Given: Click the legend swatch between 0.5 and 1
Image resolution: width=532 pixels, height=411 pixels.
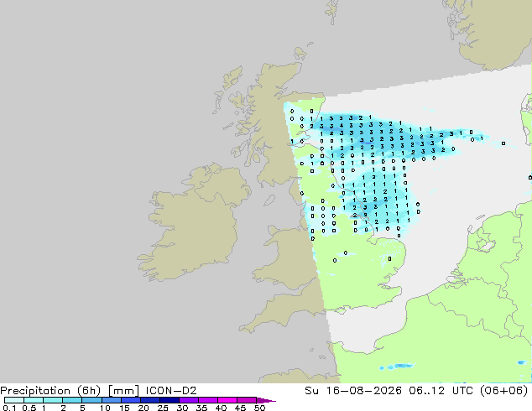Looking at the screenshot, I should pos(34,400).
